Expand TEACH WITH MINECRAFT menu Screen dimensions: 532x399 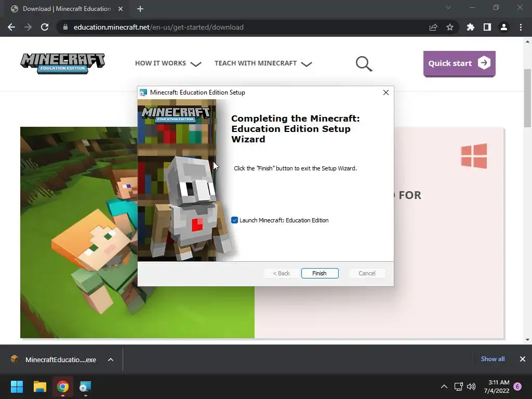pyautogui.click(x=263, y=63)
